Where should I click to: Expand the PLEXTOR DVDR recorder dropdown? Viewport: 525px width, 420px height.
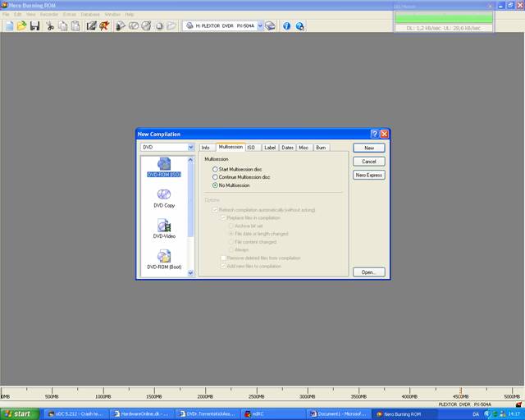coord(260,26)
